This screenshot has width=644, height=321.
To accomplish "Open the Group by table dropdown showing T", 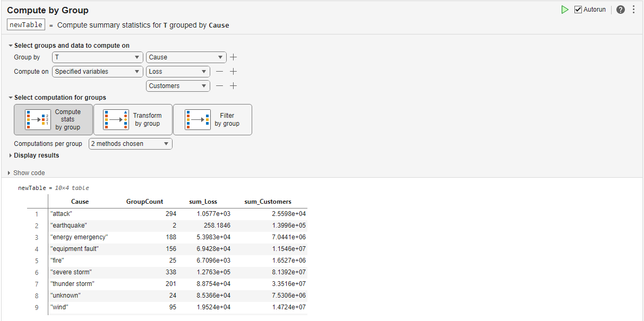I will coord(97,57).
